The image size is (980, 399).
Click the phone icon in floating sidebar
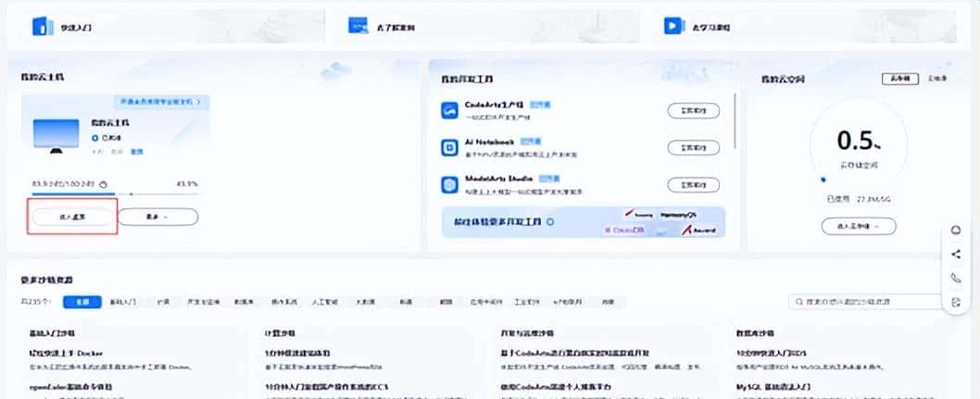pyautogui.click(x=956, y=278)
